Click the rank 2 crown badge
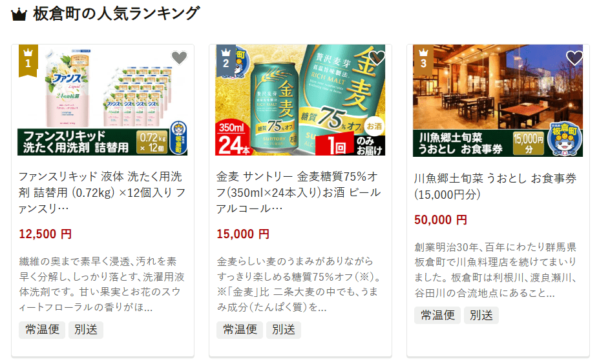The height and width of the screenshot is (364, 599). click(x=226, y=60)
